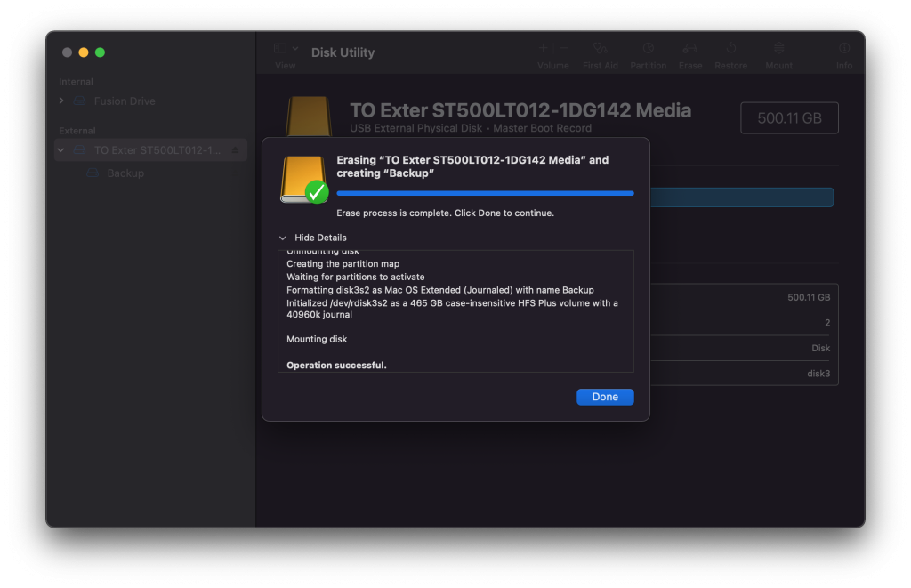This screenshot has height=588, width=911.
Task: Select Fusion Drive in sidebar
Action: (x=125, y=101)
